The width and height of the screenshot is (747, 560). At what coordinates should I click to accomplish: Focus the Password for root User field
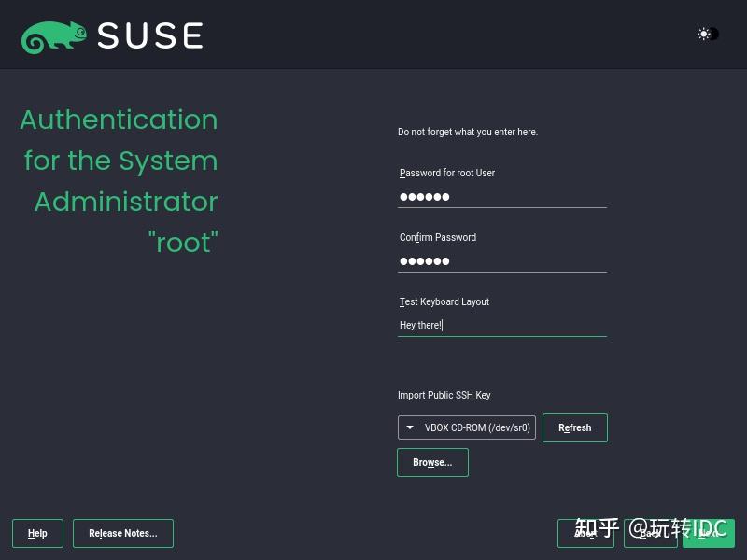point(502,197)
